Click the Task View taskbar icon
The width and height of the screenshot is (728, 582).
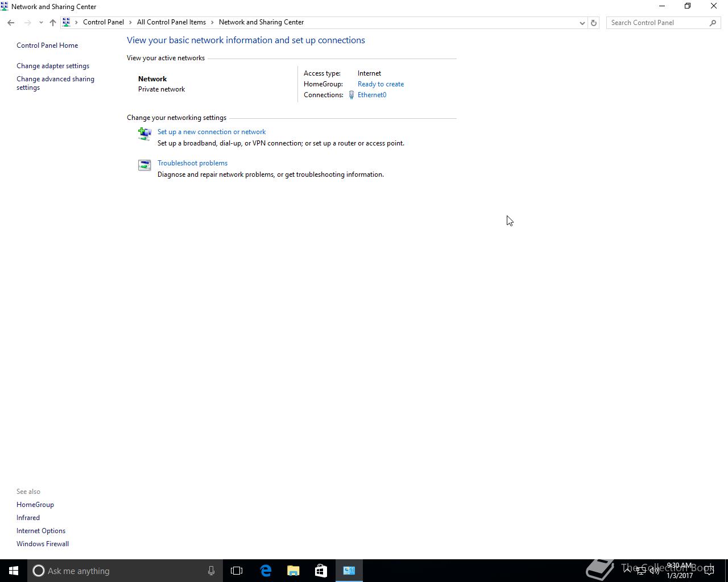[237, 571]
